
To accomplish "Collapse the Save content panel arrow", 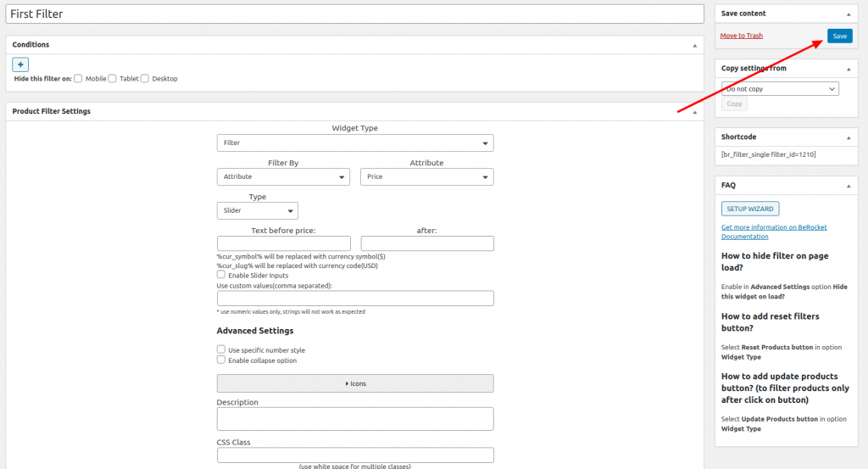I will click(x=847, y=14).
